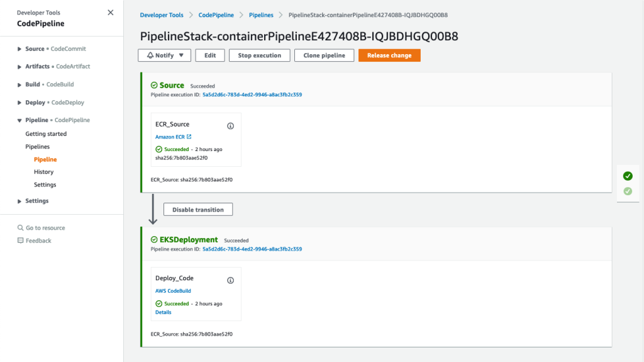644x362 pixels.
Task: Click Clone pipeline button
Action: pos(324,55)
